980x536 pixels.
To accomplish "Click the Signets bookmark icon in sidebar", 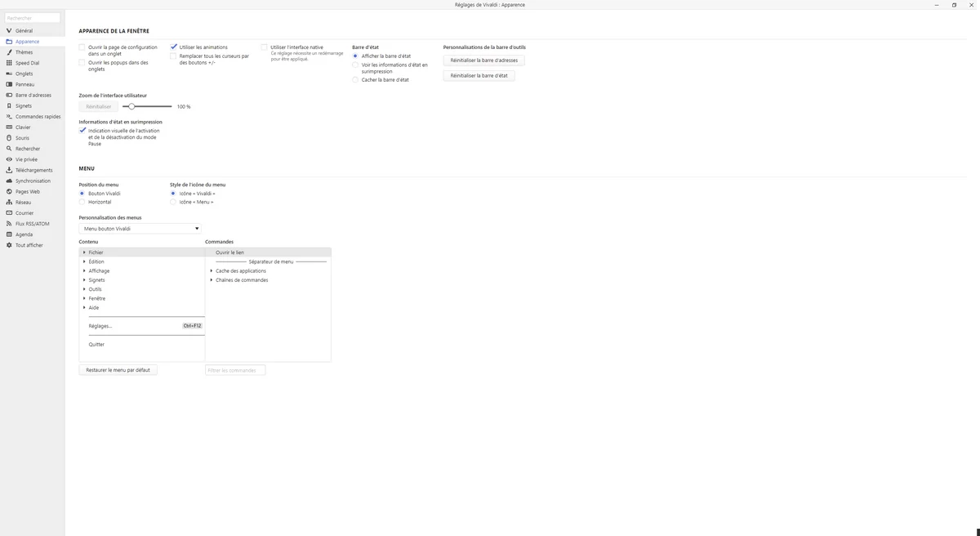I will point(9,105).
